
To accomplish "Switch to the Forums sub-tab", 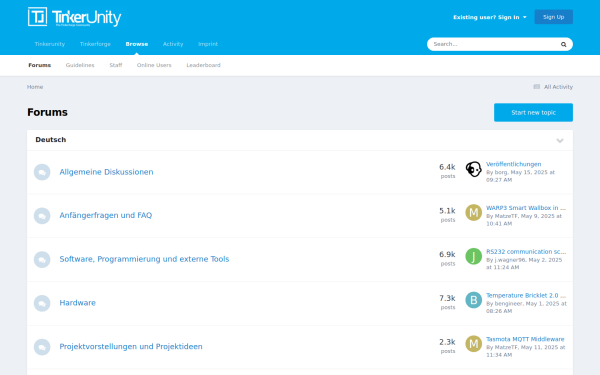I will (39, 65).
